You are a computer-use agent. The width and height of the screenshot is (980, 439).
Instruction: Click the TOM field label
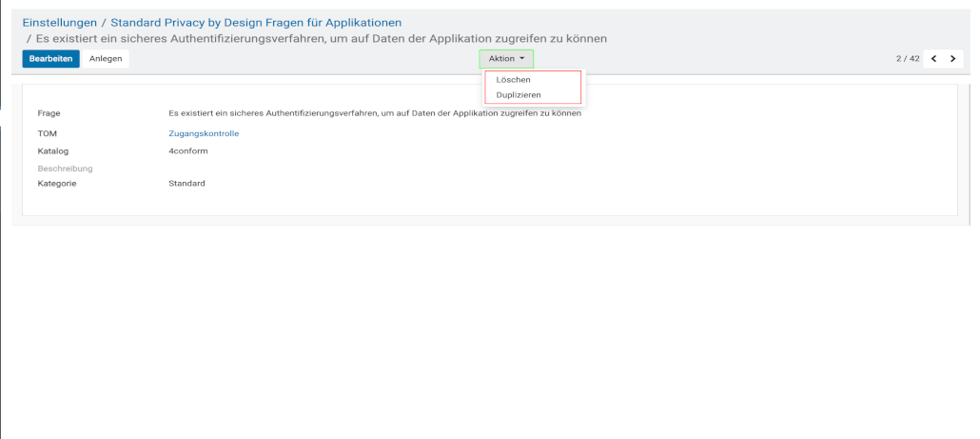click(48, 133)
